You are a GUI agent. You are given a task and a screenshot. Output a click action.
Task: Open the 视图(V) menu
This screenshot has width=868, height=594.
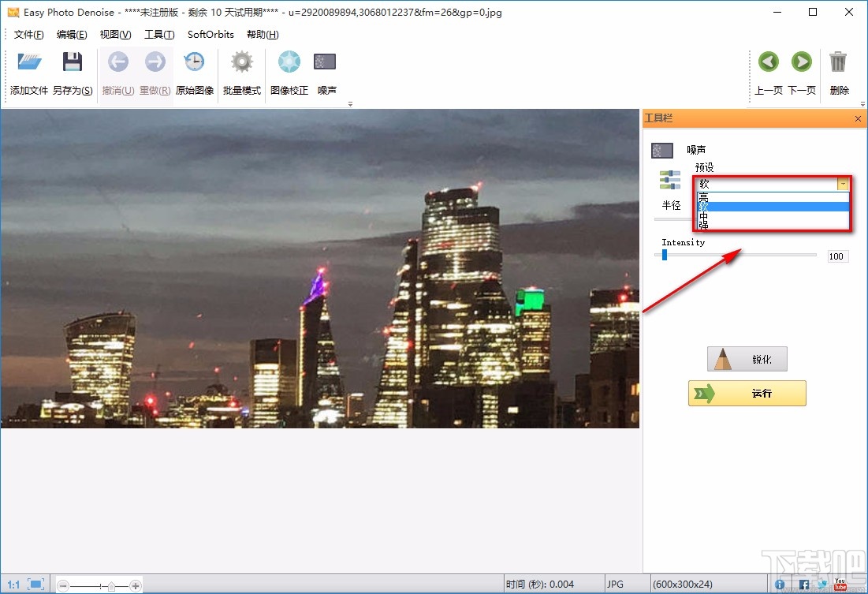coord(115,35)
